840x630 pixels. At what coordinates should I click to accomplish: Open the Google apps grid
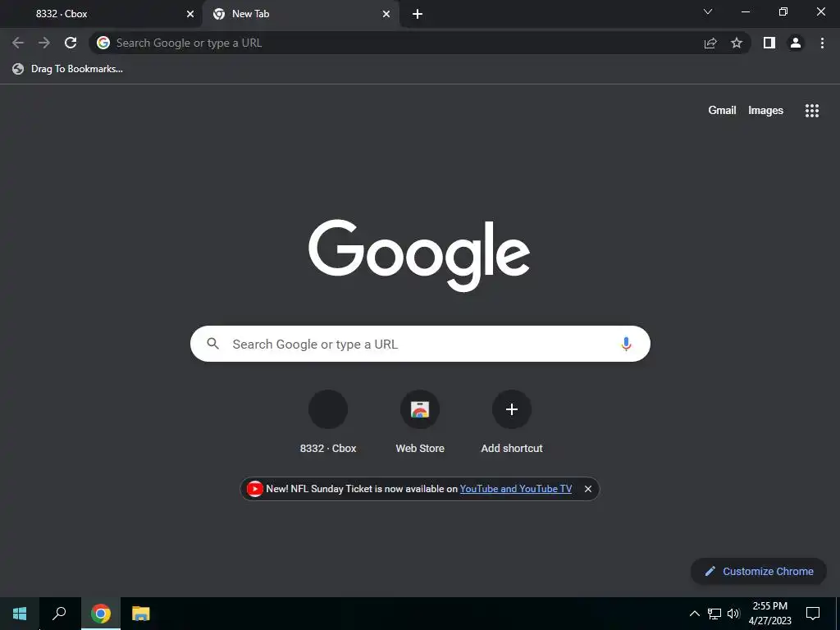(811, 111)
